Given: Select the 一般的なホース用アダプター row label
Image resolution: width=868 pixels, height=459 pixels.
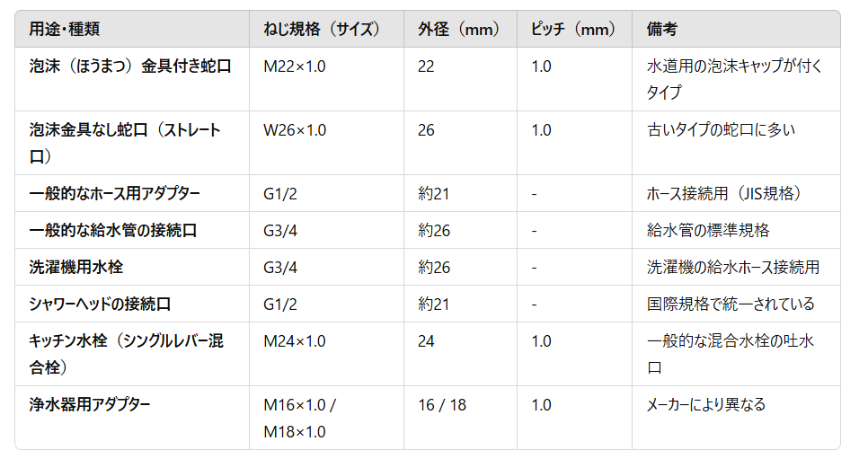Looking at the screenshot, I should coord(114,194).
